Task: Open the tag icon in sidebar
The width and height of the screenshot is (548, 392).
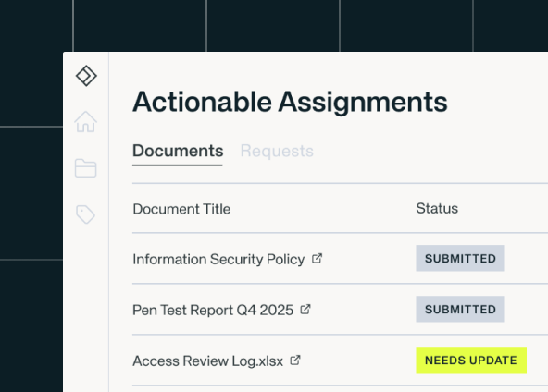Action: click(85, 214)
